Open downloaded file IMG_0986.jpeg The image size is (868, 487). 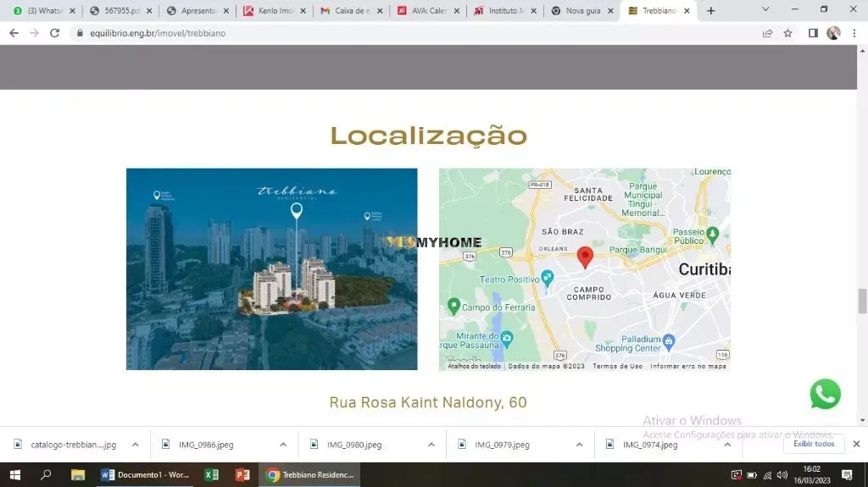click(x=206, y=445)
